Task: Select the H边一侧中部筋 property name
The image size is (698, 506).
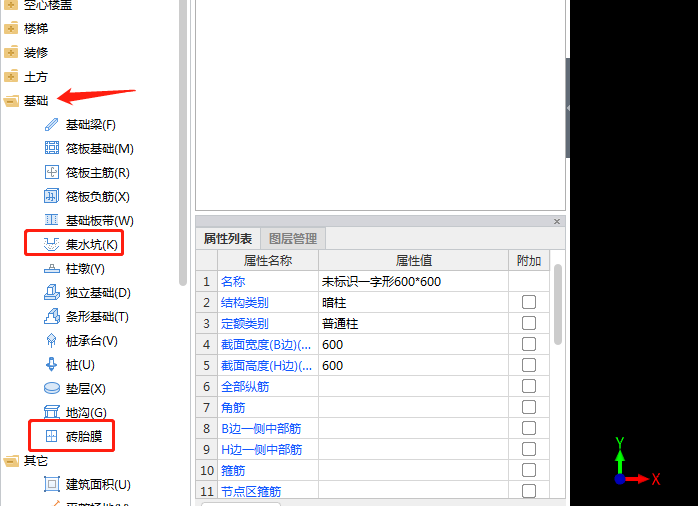Action: coord(262,449)
